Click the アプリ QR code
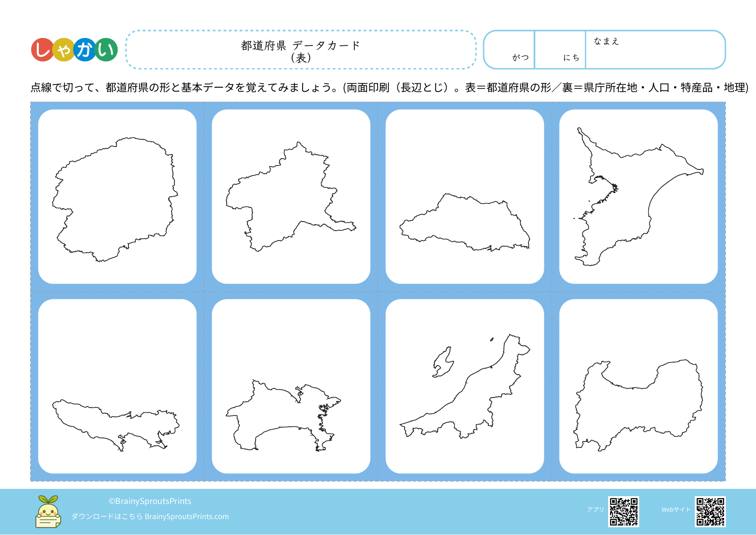The image size is (756, 535). pos(623,512)
